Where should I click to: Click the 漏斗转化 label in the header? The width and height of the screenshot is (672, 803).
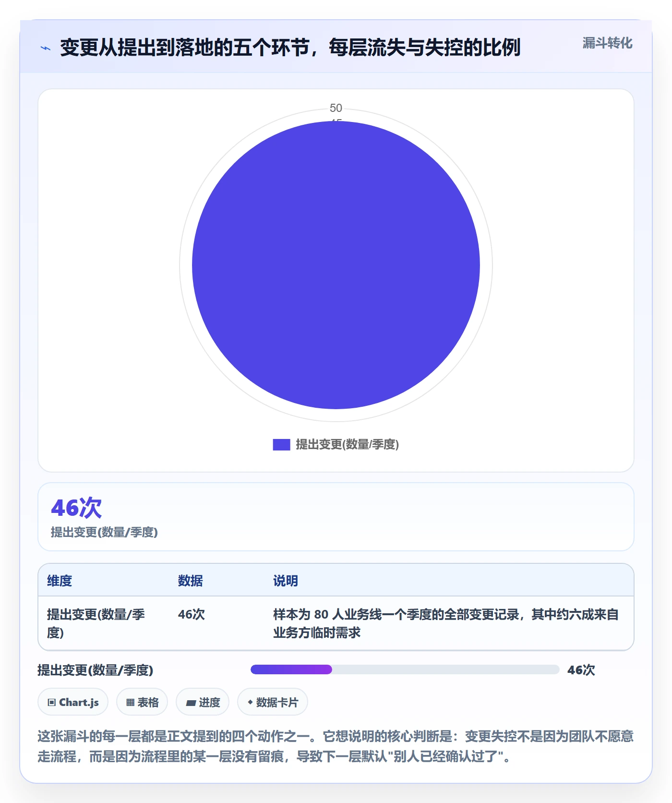tap(607, 43)
